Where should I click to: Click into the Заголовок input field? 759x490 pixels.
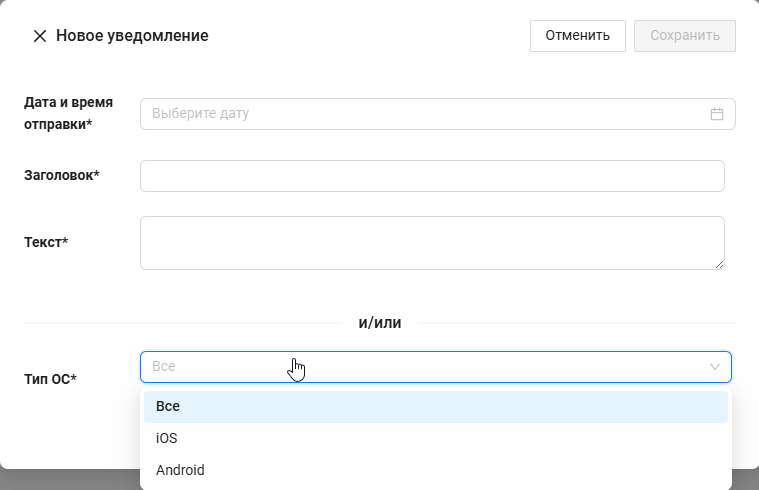coord(432,176)
